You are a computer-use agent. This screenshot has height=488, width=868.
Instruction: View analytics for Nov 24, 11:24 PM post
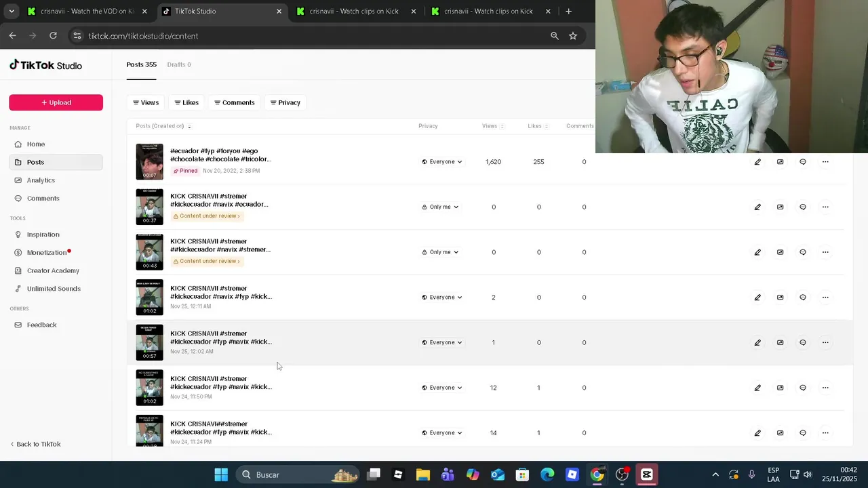(780, 433)
